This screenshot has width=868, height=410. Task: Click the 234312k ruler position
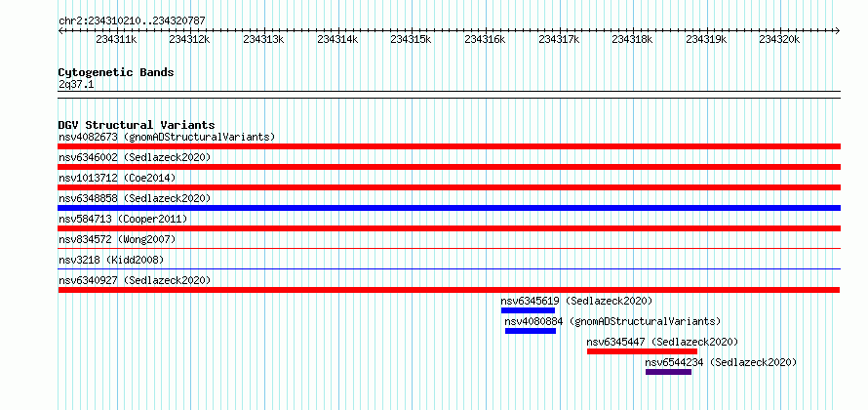click(x=190, y=39)
